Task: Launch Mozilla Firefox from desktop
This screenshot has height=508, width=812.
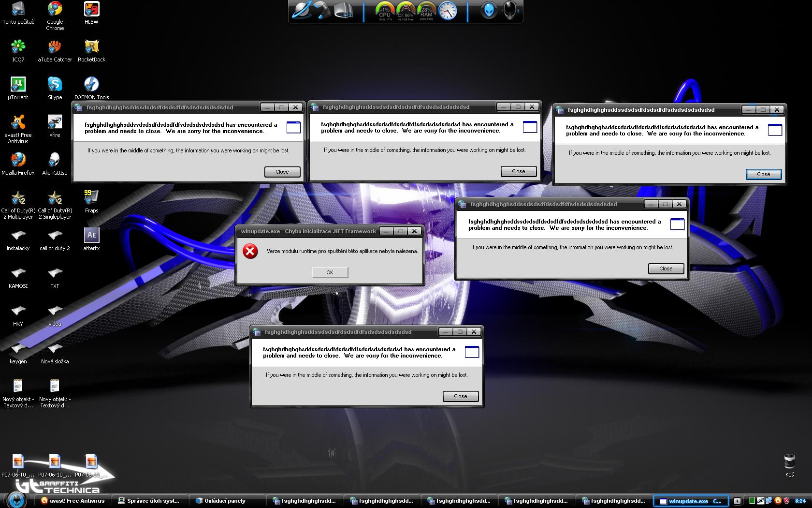Action: [18, 160]
